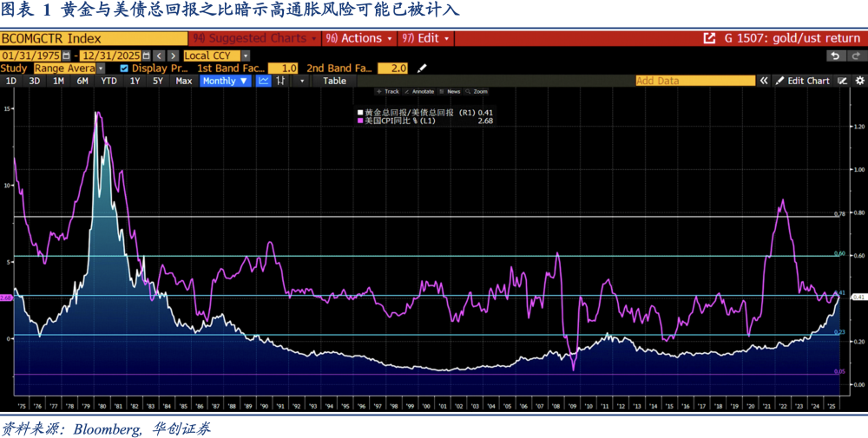Click the redo arrow button

click(x=856, y=56)
